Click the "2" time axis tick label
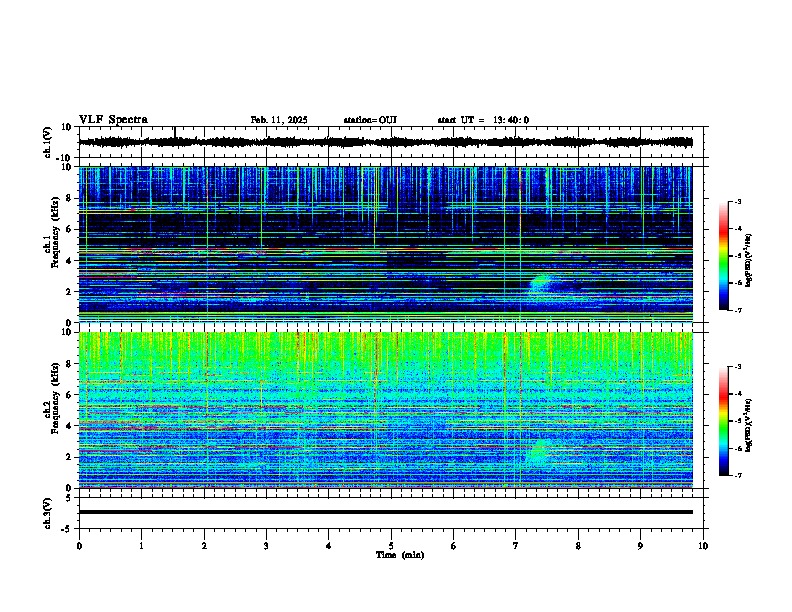792x612 pixels. click(x=204, y=546)
